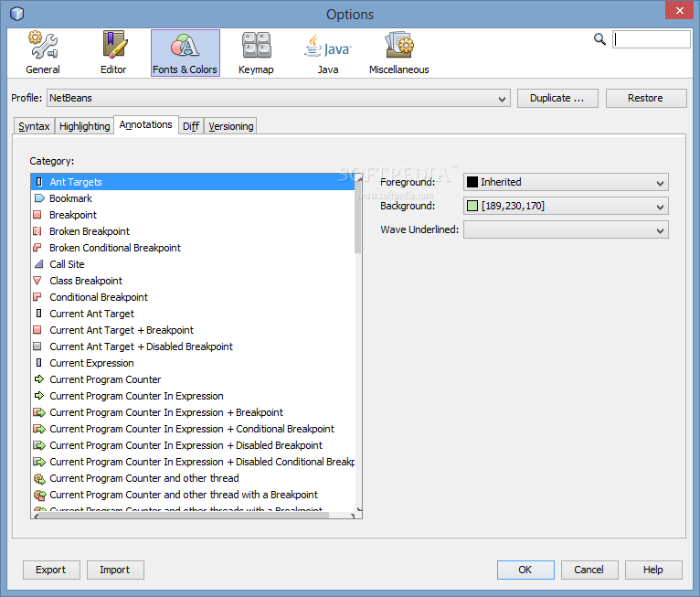
Task: Click the Current Expression icon
Action: (39, 363)
